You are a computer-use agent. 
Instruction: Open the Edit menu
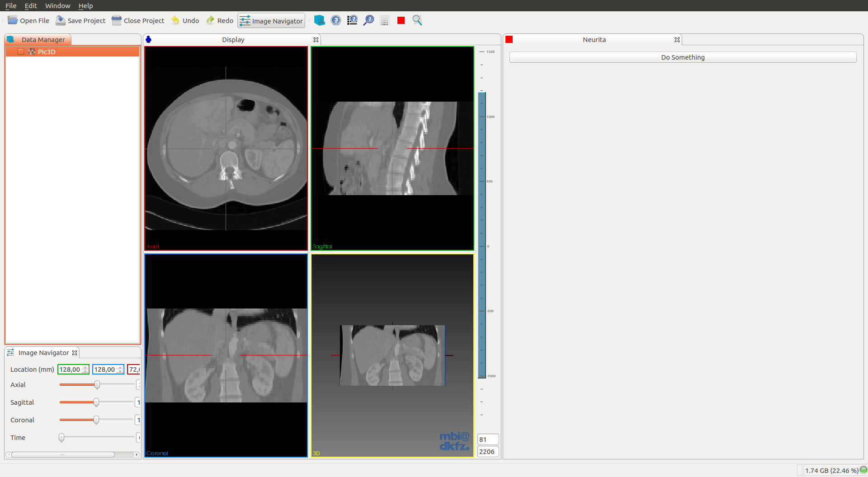[31, 5]
